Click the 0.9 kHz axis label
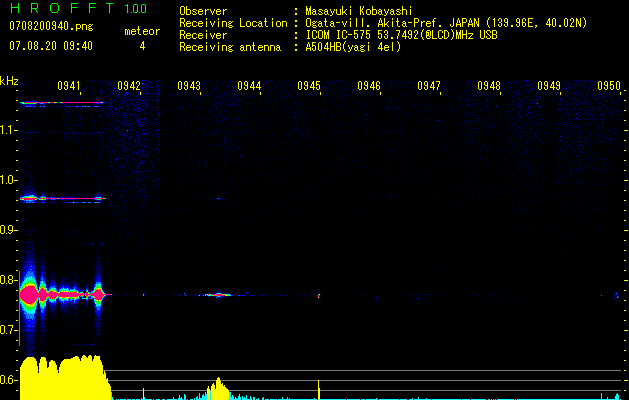Screen dimensions: 629x400 (8, 230)
